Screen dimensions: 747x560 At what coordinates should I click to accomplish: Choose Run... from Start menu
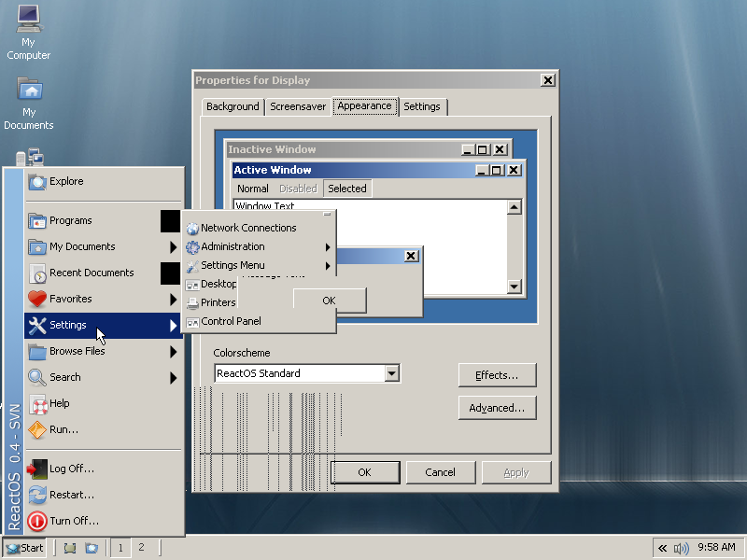tap(104, 429)
